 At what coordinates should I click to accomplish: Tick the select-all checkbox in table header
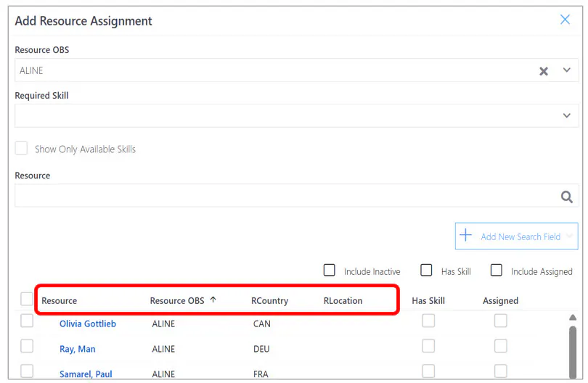(27, 299)
